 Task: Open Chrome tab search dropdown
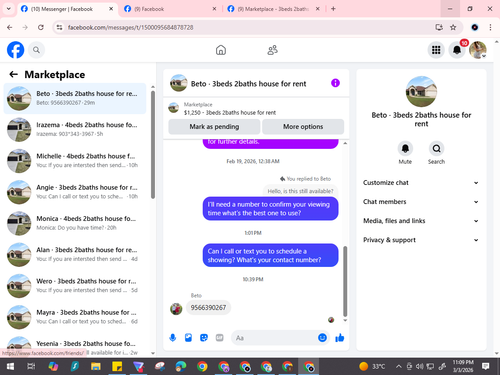tap(9, 9)
